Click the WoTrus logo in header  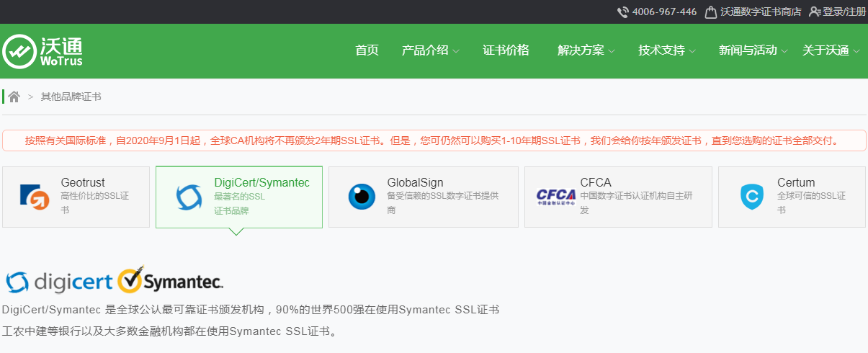[42, 51]
